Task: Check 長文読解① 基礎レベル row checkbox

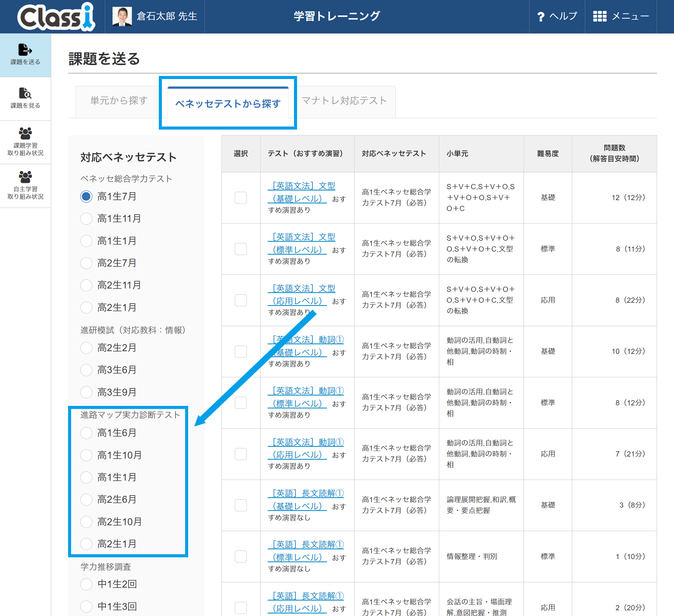Action: (x=241, y=505)
